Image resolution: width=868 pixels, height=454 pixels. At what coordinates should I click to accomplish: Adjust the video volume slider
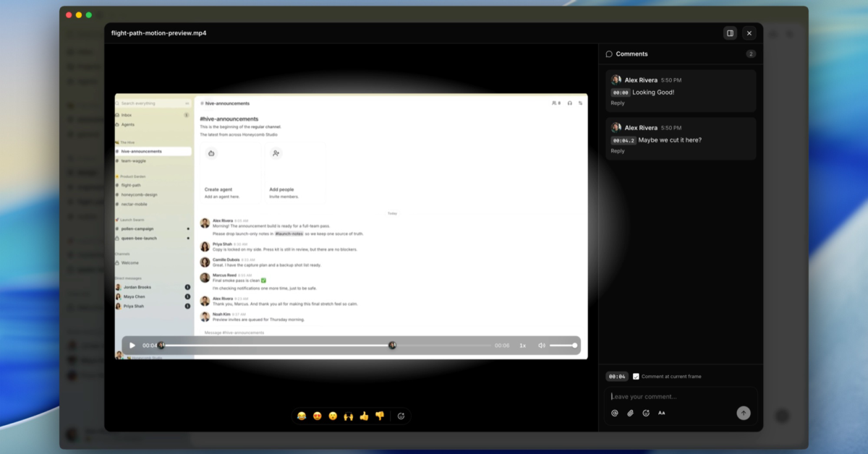point(563,346)
